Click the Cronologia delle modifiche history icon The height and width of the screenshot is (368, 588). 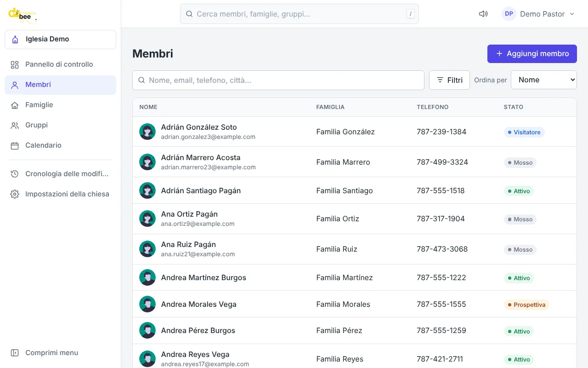point(15,174)
